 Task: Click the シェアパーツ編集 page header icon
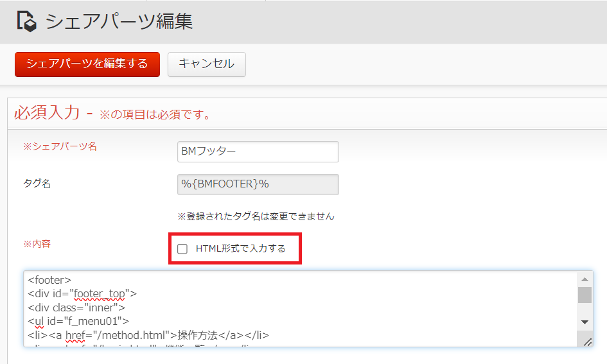pyautogui.click(x=26, y=21)
